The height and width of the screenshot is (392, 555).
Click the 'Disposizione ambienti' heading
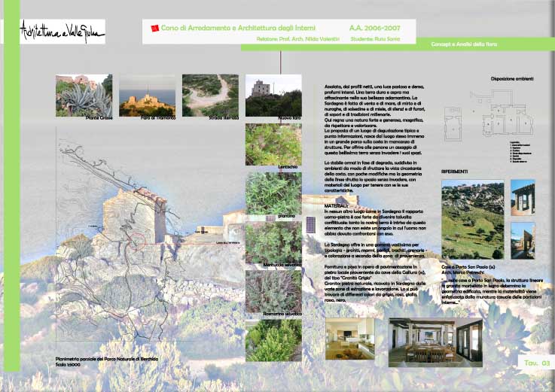point(512,79)
